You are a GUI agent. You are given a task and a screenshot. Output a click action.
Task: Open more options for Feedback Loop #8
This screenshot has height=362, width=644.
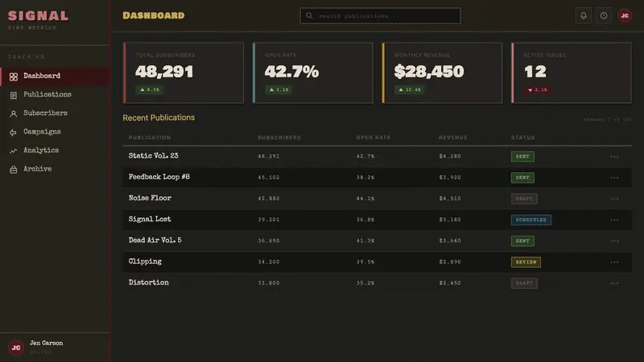[614, 178]
